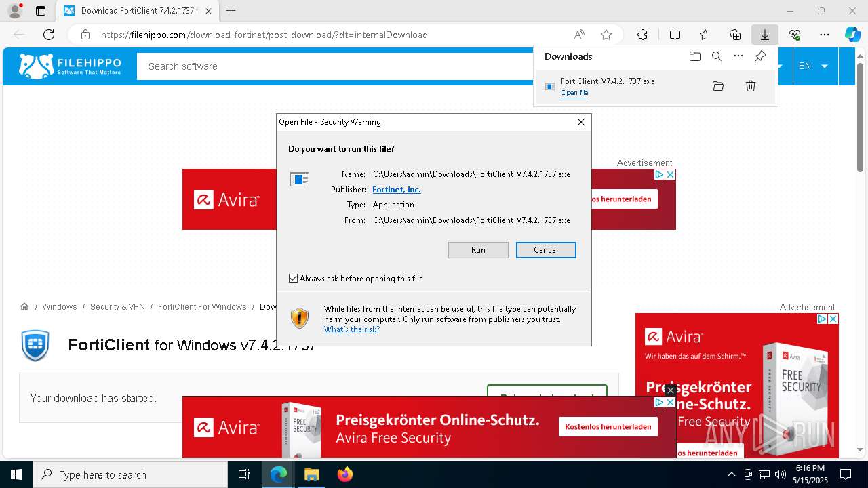Click the Open file link
The image size is (868, 488).
coord(574,93)
